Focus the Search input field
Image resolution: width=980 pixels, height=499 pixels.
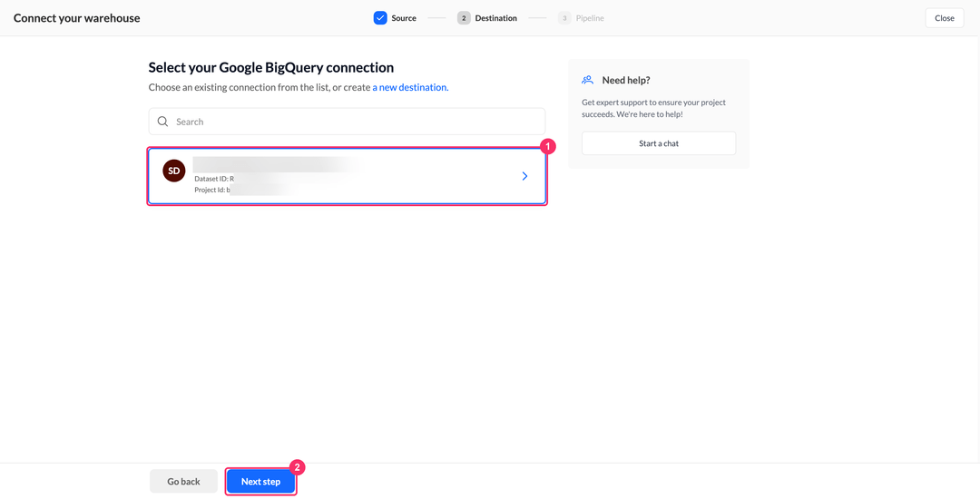tap(347, 122)
